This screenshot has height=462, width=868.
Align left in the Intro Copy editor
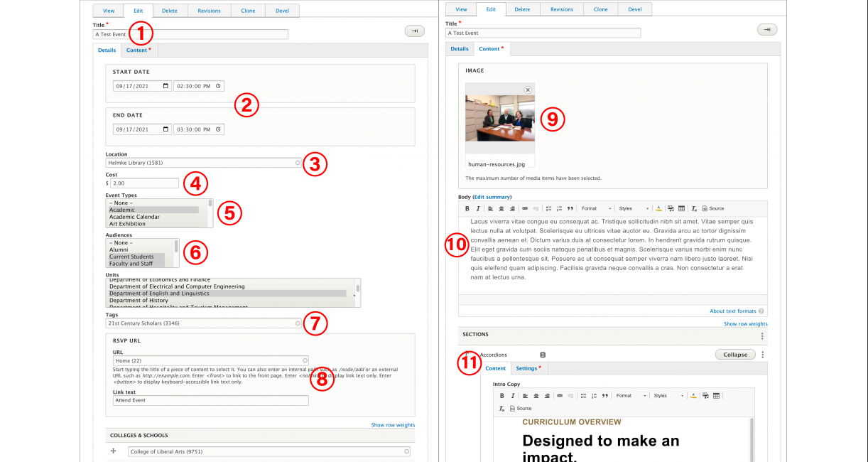click(525, 396)
